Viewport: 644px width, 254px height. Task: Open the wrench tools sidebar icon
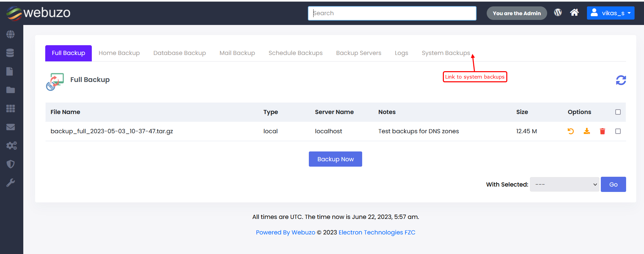click(10, 183)
